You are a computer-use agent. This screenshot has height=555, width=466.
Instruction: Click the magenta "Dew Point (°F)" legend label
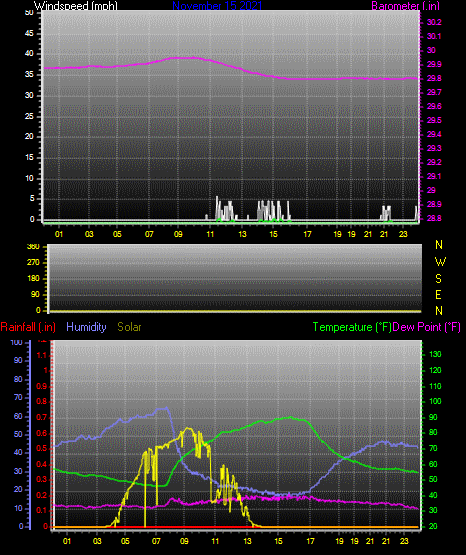click(427, 327)
